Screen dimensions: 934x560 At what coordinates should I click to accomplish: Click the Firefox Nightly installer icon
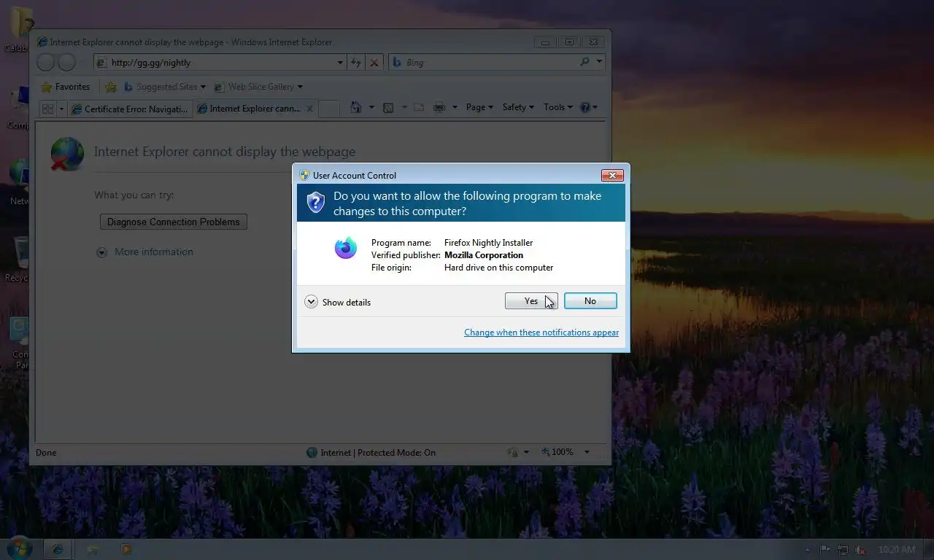click(346, 248)
